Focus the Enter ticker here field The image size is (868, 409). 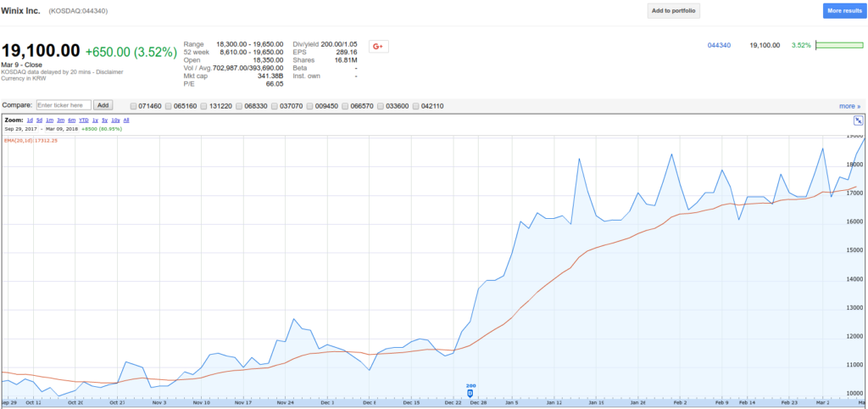pyautogui.click(x=64, y=105)
